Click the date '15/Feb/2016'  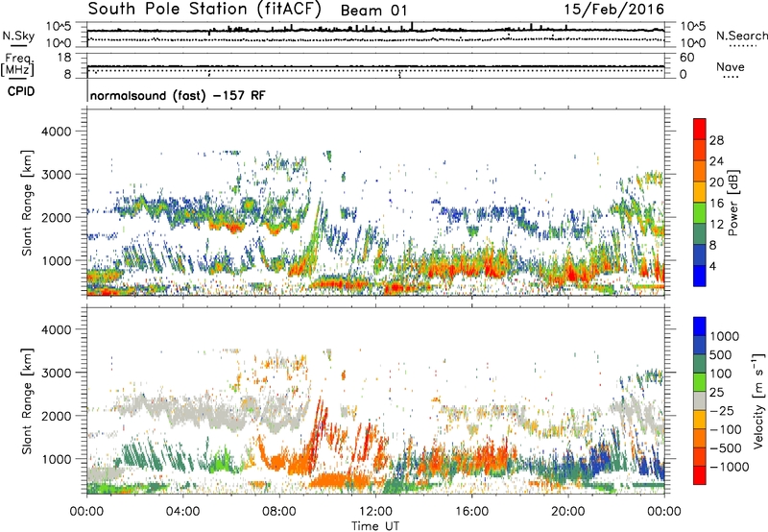coord(613,10)
